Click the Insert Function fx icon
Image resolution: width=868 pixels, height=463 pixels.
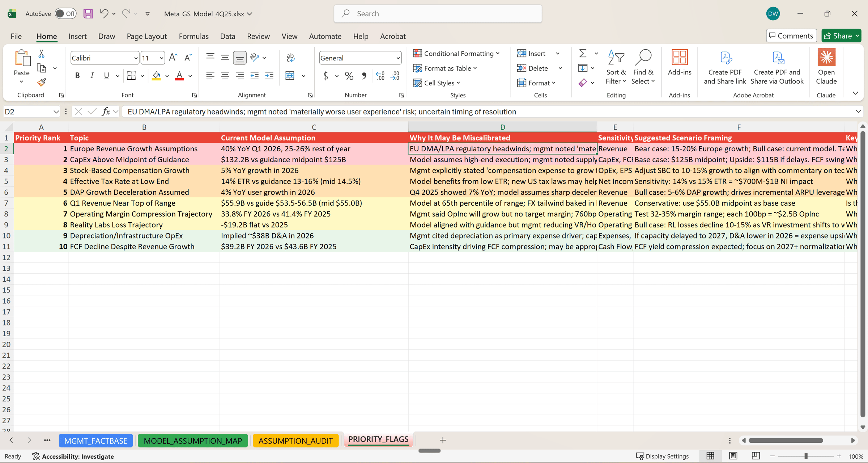(106, 111)
